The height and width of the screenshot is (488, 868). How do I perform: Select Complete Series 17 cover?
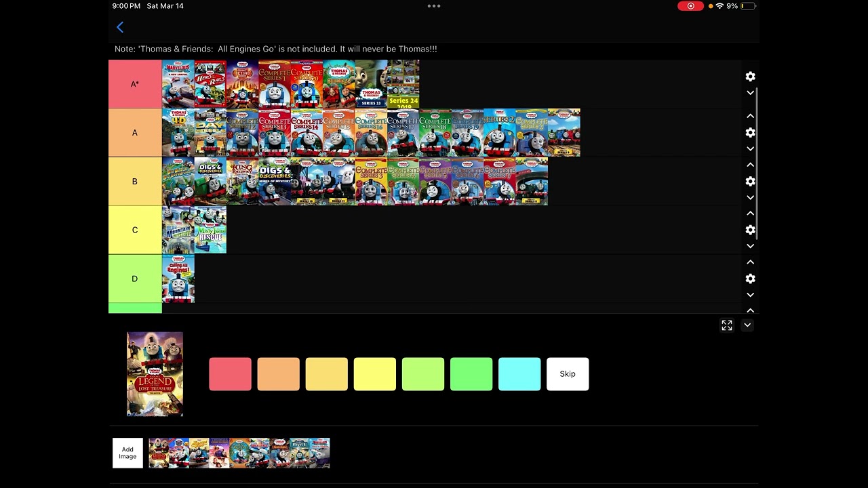click(x=403, y=133)
